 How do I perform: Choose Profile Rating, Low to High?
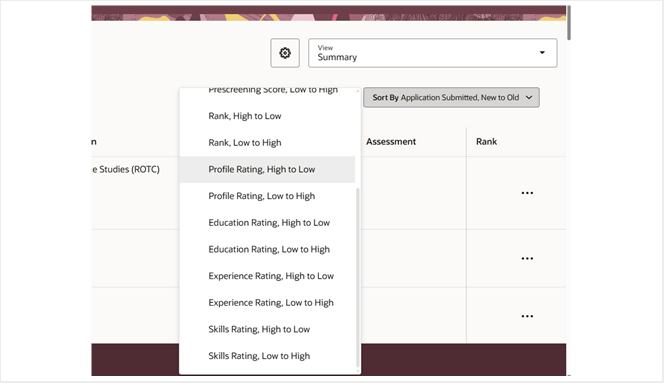268,197
